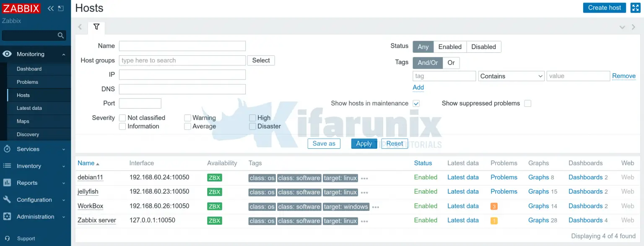
Task: Collapse the sidebar with double-chevron icon
Action: point(50,8)
